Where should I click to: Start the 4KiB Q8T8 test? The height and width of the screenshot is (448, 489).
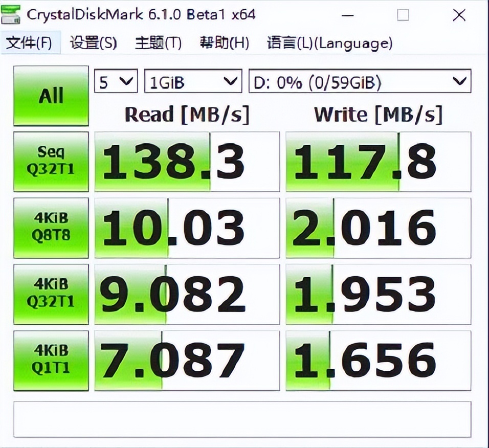coord(51,228)
